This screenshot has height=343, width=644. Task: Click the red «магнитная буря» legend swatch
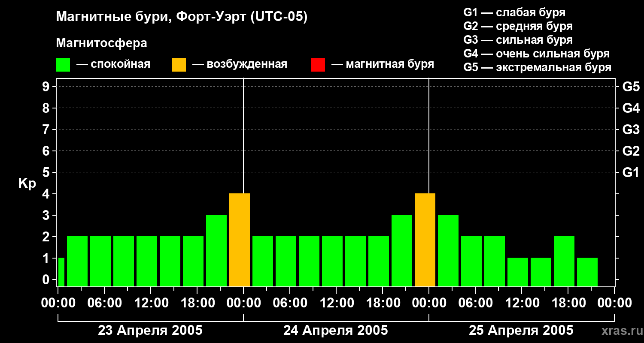(x=318, y=65)
